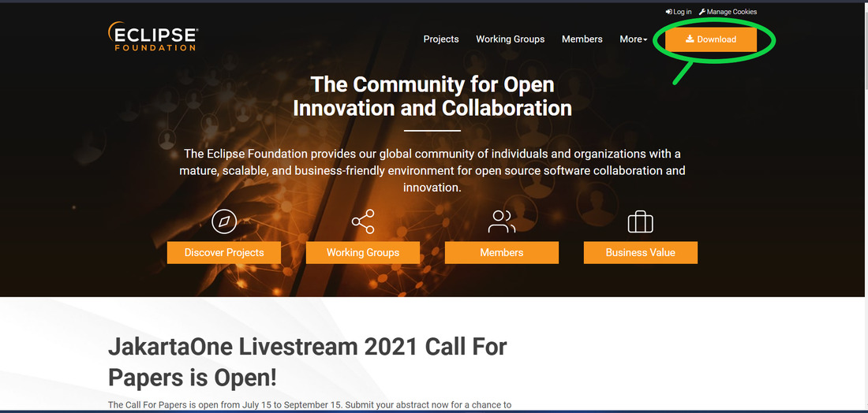The image size is (868, 413).
Task: Expand the More dropdown menu
Action: pyautogui.click(x=634, y=39)
